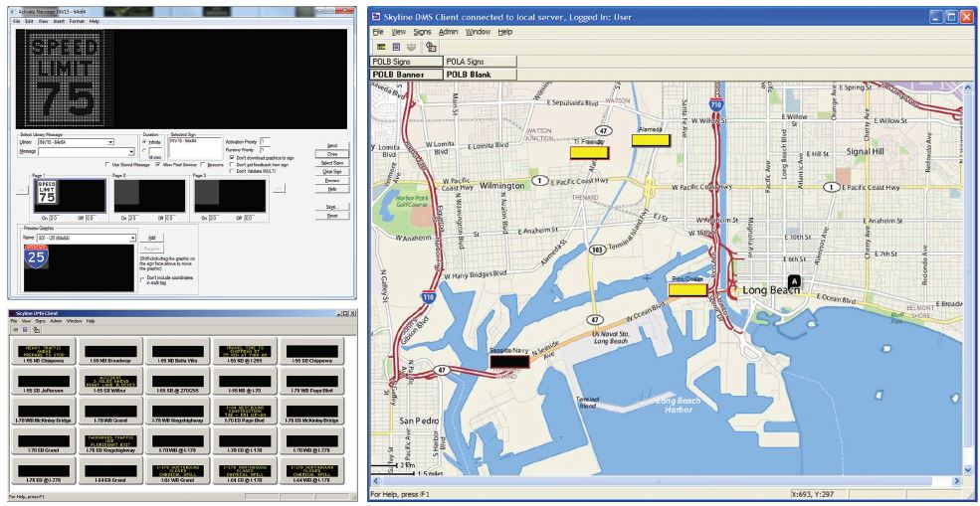The width and height of the screenshot is (980, 506).
Task: Select the Alameda yellow sign on the map
Action: (651, 140)
